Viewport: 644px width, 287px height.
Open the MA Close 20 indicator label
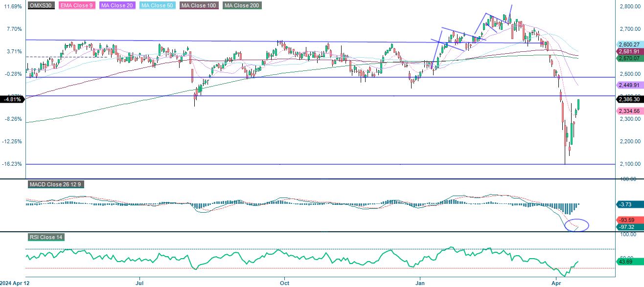[x=116, y=6]
